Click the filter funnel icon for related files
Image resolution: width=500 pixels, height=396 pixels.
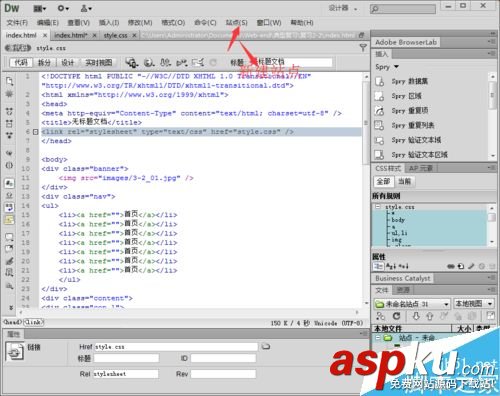pyautogui.click(x=363, y=48)
